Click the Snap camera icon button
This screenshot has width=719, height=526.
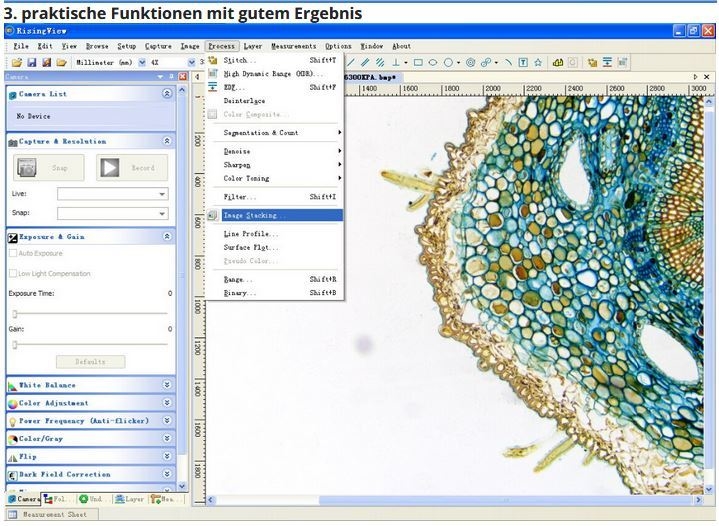coord(49,167)
